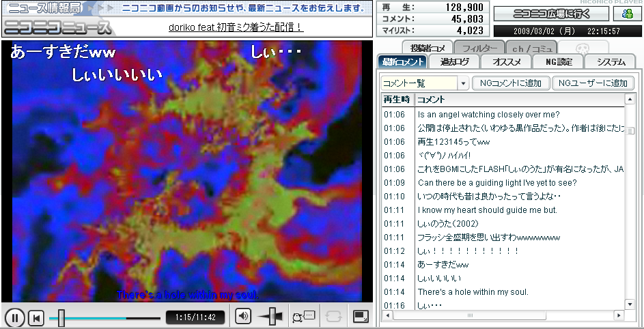The image size is (644, 329).
Task: Expand the コメント一覧 dropdown arrow
Action: click(x=463, y=83)
